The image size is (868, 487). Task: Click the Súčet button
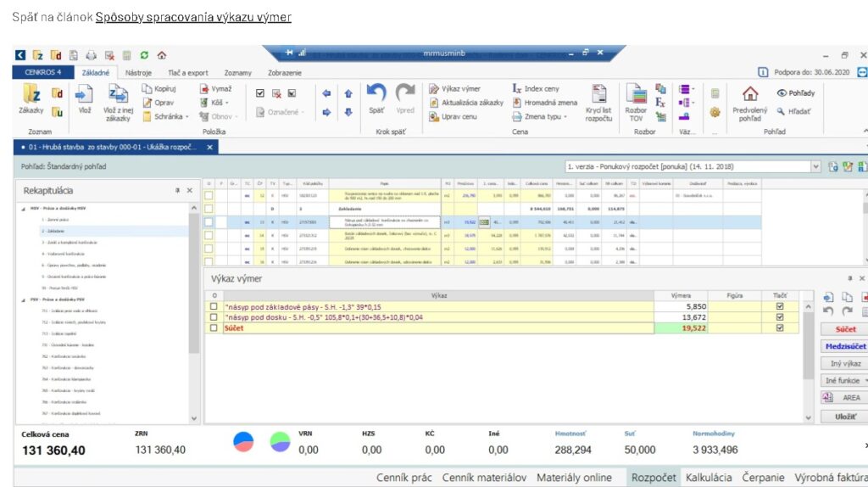[845, 329]
